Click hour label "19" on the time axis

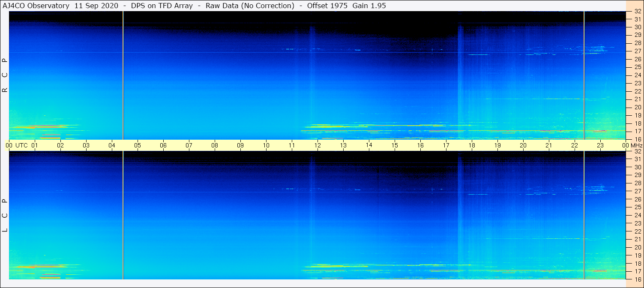coord(497,145)
